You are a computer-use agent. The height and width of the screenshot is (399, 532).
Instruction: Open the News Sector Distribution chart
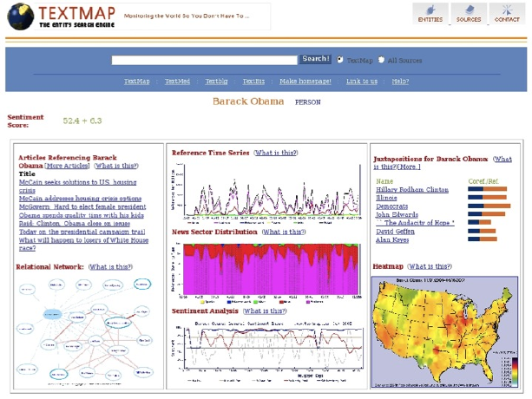point(266,272)
